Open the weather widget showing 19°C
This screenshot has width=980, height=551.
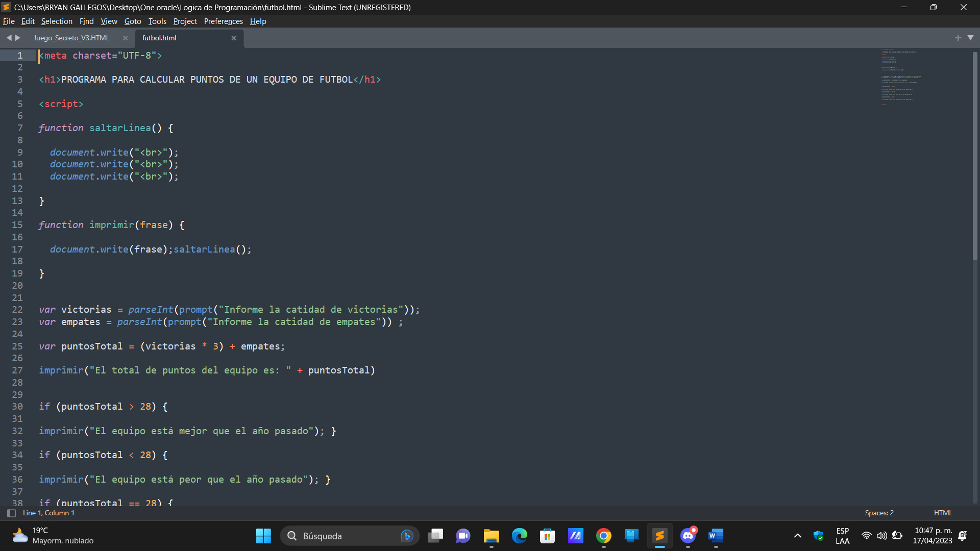tap(53, 536)
